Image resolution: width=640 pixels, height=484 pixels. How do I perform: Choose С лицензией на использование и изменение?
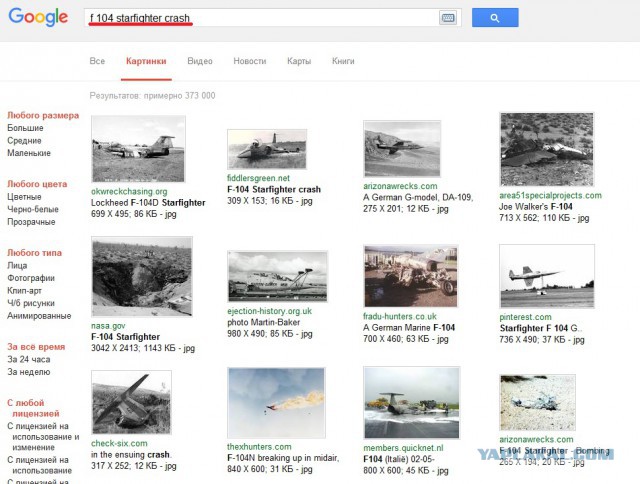click(43, 437)
